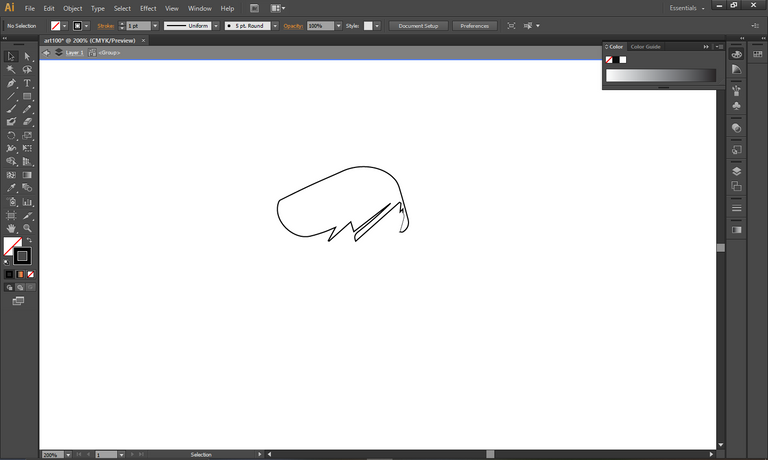Select the Blend tool
Screen dimensions: 768x460
click(x=27, y=188)
